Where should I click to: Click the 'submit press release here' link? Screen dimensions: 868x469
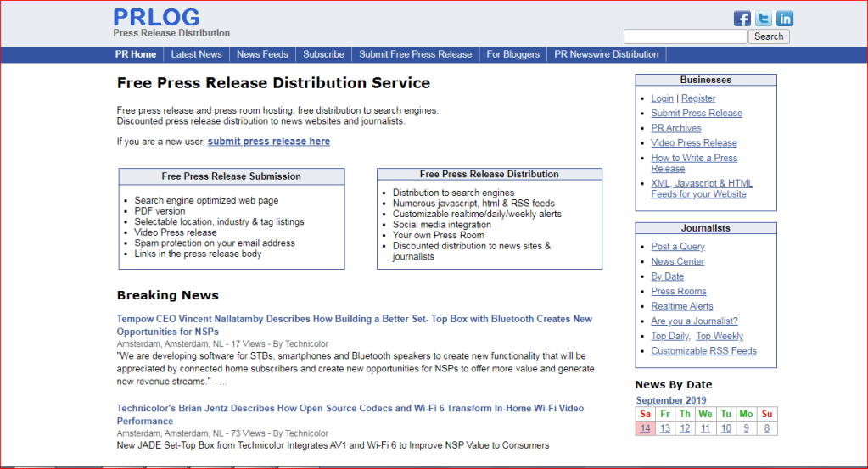coord(269,142)
